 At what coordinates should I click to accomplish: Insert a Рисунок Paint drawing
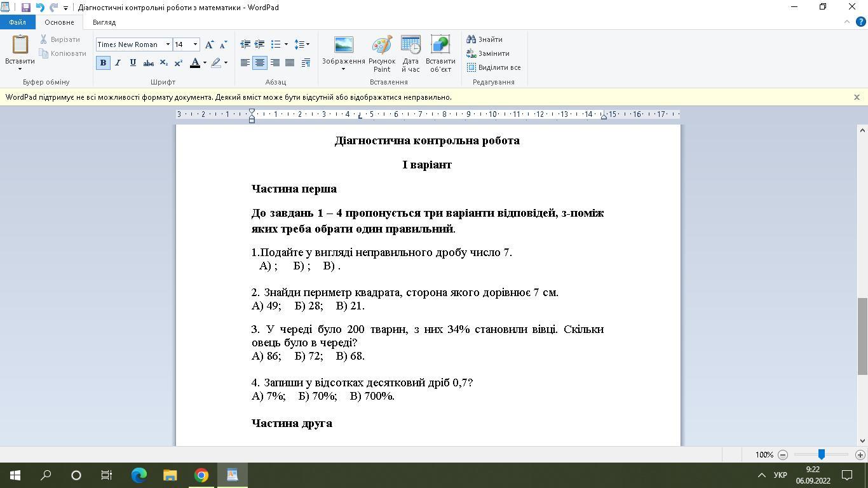click(382, 54)
